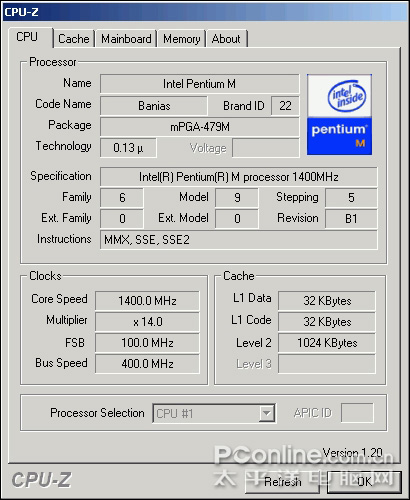Viewport: 410px width, 500px height.
Task: Select the Memory tab
Action: pyautogui.click(x=181, y=39)
